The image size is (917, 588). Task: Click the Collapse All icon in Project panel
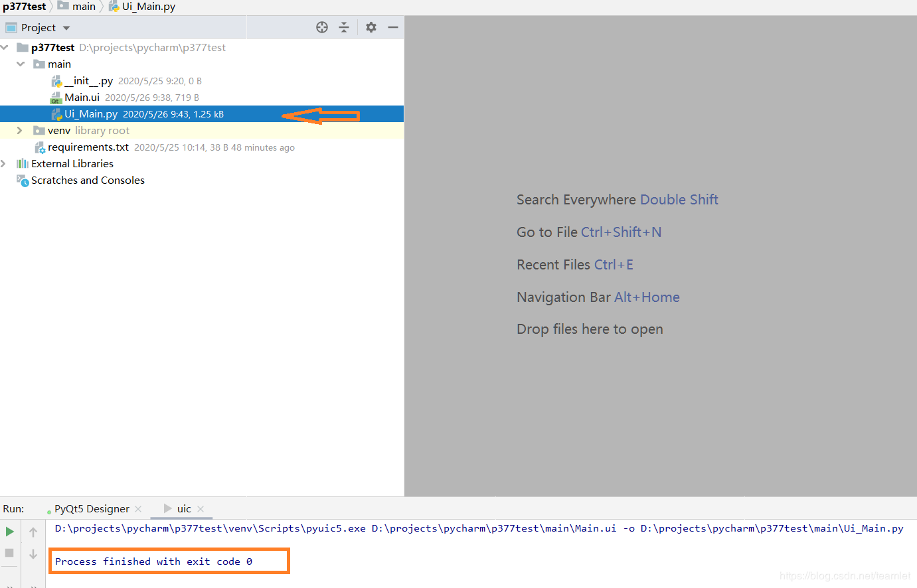tap(344, 27)
